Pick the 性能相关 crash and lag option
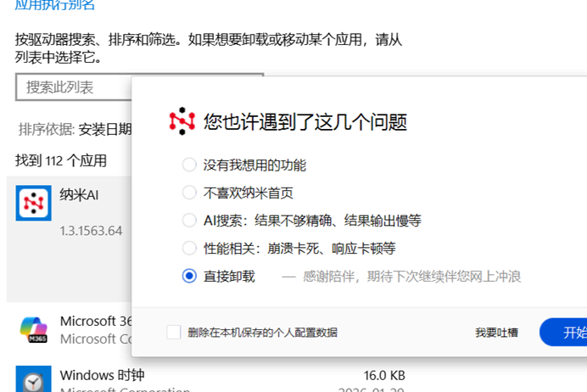The height and width of the screenshot is (392, 587). 189,249
